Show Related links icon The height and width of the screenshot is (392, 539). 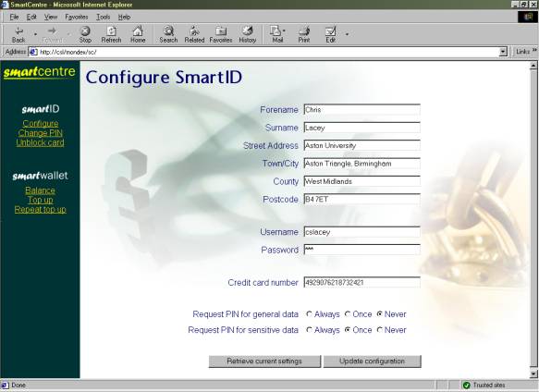pos(194,34)
